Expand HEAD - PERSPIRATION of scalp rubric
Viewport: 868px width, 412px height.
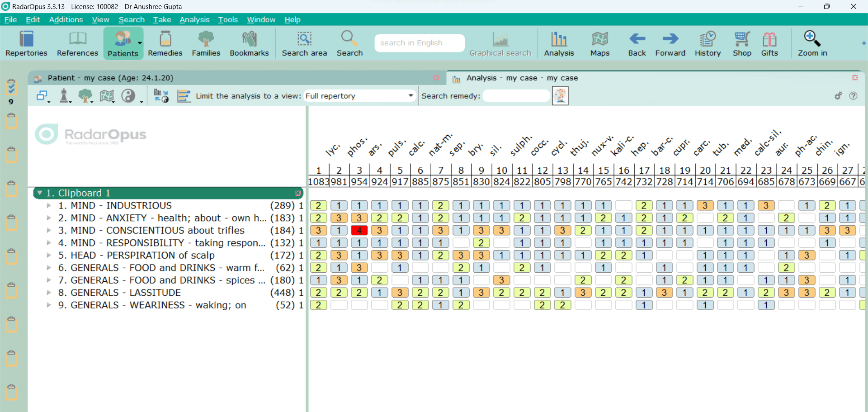(x=49, y=255)
